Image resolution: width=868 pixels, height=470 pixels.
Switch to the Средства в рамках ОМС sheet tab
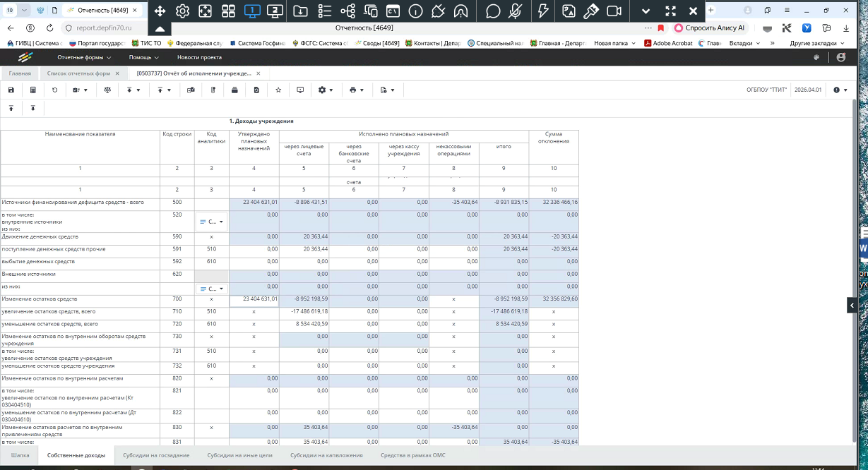point(413,455)
